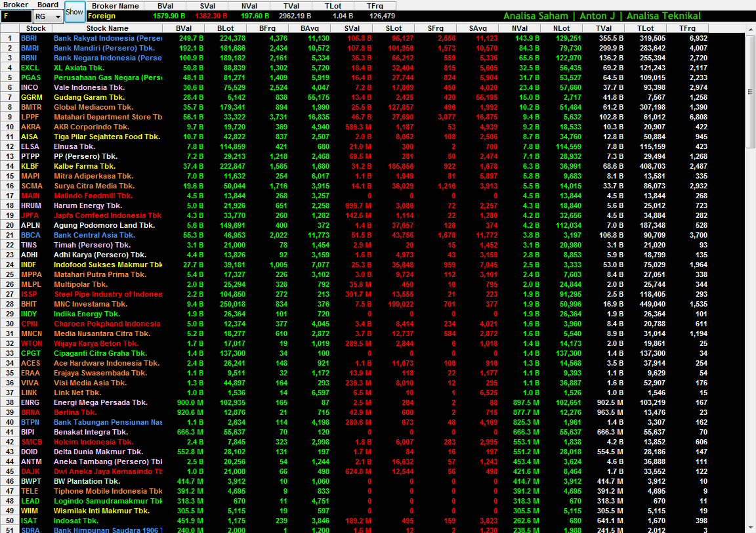Click the Show button
The height and width of the screenshot is (533, 756).
tap(75, 12)
